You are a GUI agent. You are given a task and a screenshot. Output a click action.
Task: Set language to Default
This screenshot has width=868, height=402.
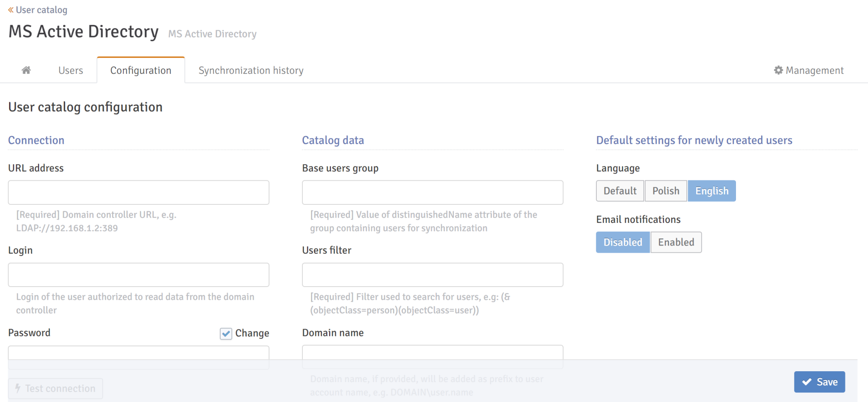coord(620,191)
